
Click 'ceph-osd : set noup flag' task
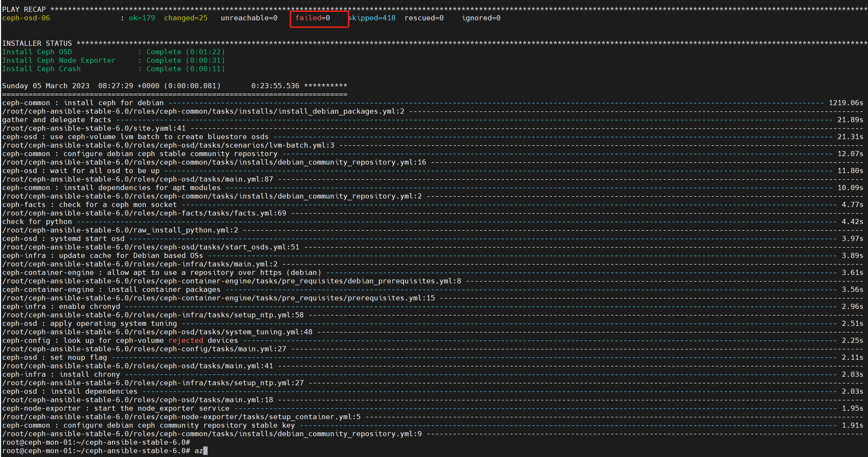click(x=55, y=357)
